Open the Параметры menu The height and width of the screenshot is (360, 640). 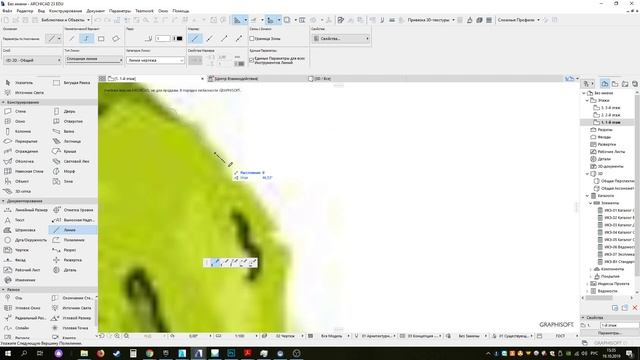[120, 11]
